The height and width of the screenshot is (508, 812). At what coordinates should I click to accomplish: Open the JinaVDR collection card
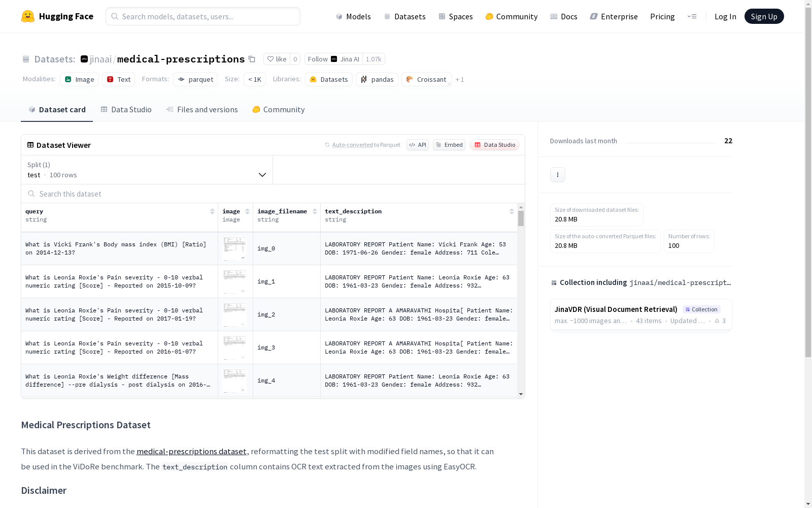(641, 314)
